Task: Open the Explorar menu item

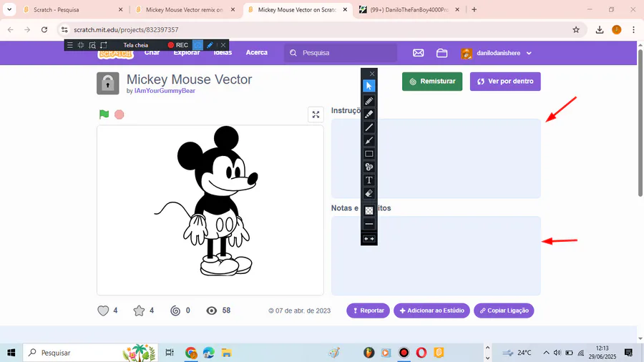Action: [x=187, y=52]
